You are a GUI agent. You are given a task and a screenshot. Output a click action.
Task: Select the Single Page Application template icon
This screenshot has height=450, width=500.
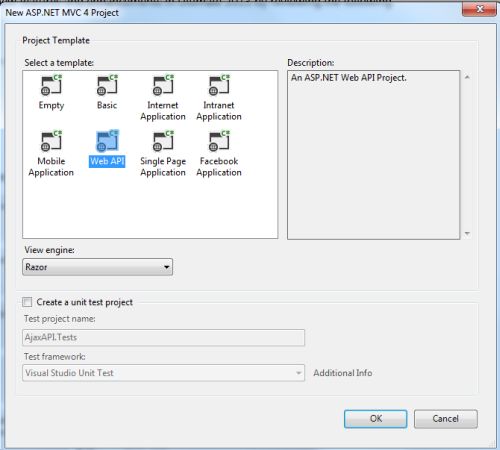[163, 141]
